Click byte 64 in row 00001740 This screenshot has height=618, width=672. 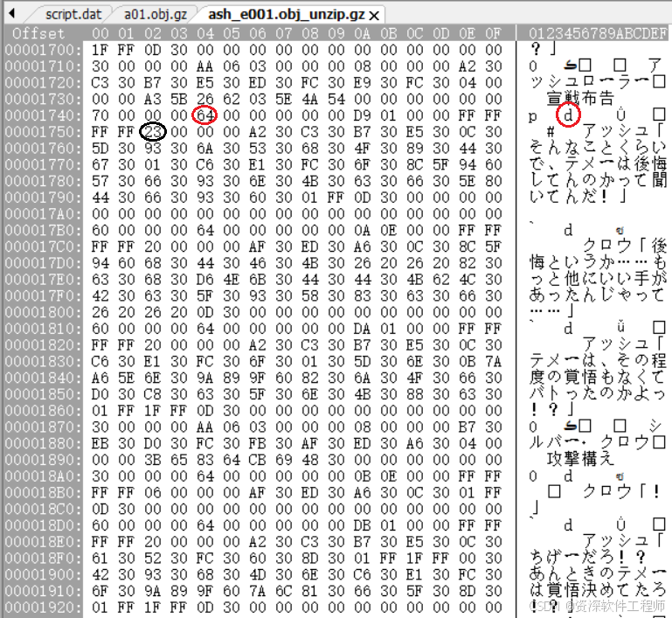point(204,115)
